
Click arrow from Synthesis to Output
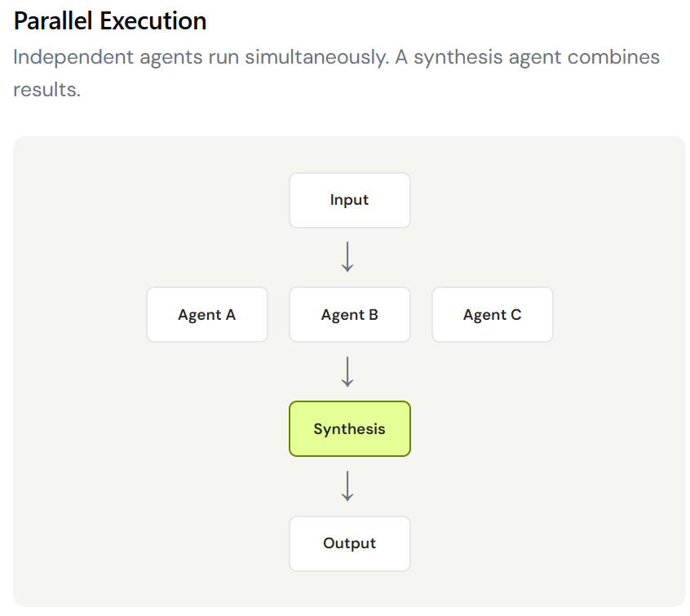point(347,486)
